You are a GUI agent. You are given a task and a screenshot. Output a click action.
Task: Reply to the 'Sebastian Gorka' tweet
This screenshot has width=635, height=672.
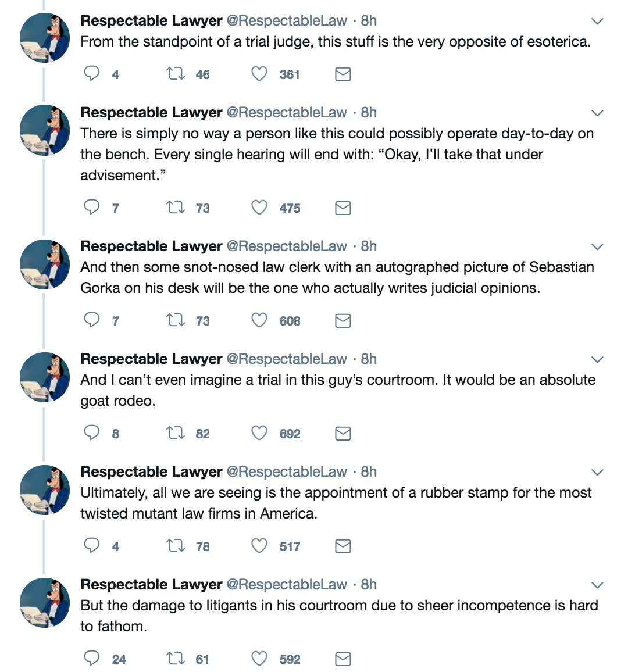[91, 320]
